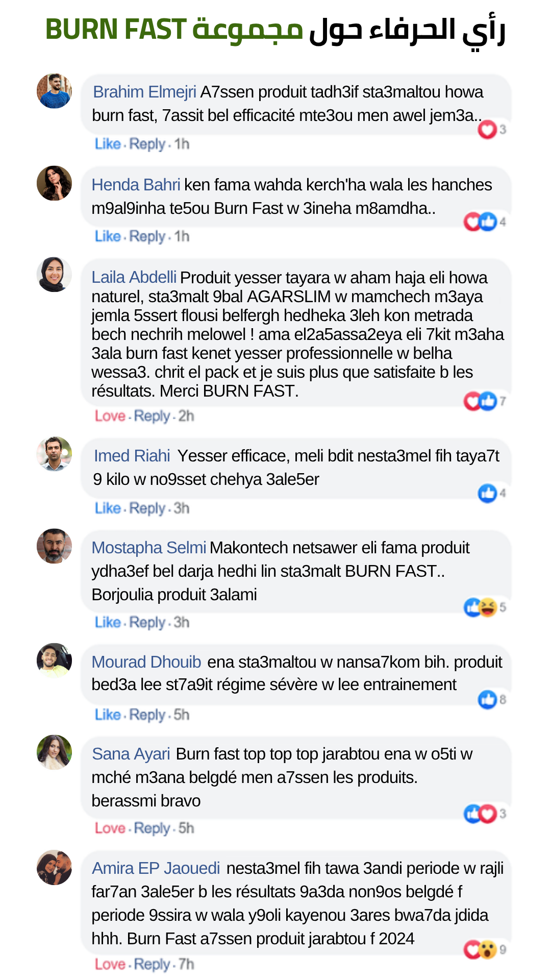
Task: Click Sana Ayari's avatar photo
Action: [x=54, y=752]
